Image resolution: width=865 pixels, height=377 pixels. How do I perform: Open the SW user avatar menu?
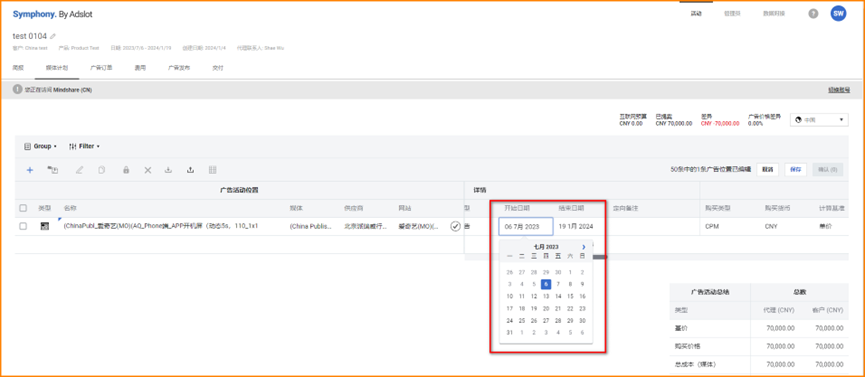click(838, 14)
